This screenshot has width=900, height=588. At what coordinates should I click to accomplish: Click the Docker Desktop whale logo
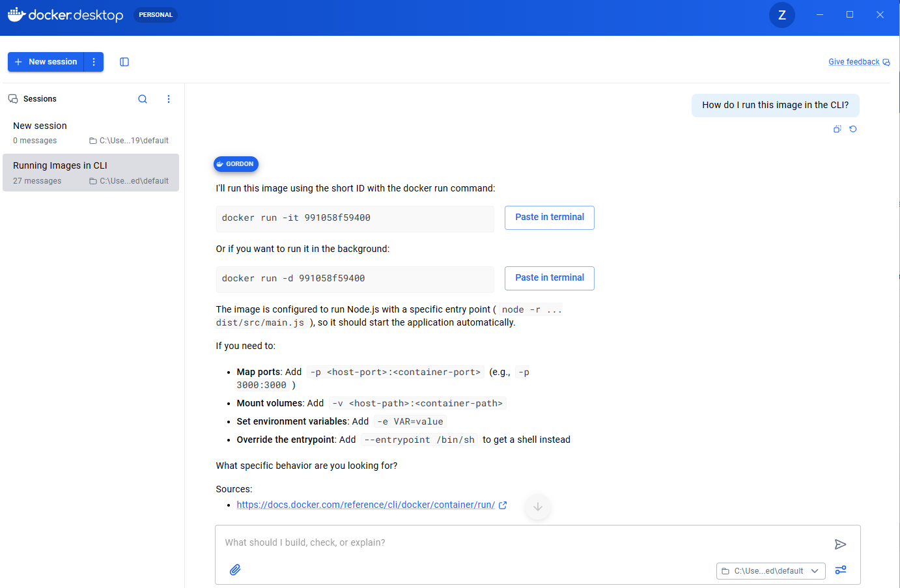pyautogui.click(x=16, y=14)
